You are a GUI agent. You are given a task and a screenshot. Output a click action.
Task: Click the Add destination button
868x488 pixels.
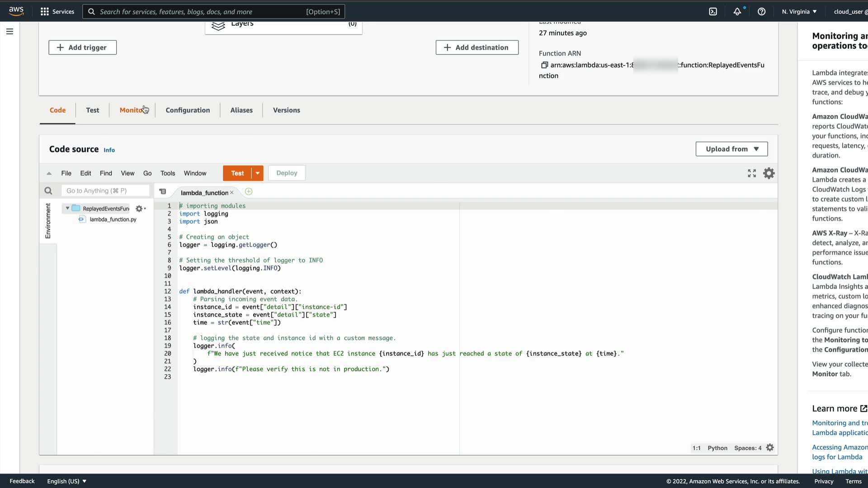click(x=477, y=47)
